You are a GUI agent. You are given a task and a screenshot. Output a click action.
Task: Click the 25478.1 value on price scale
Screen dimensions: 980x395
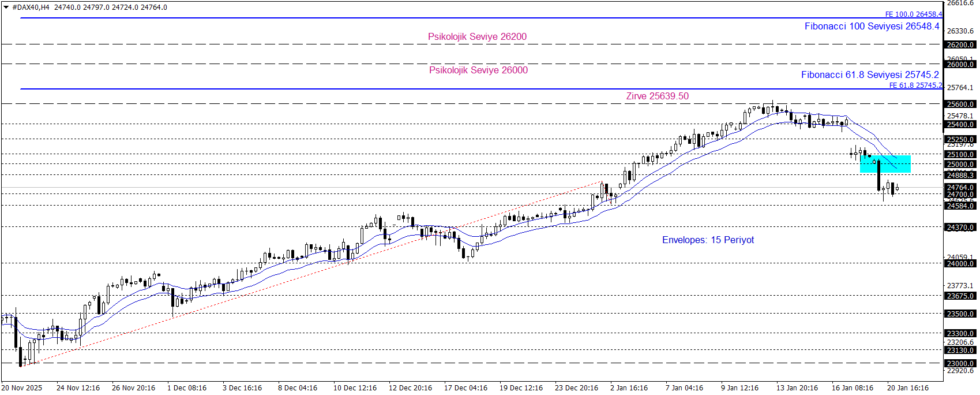pyautogui.click(x=960, y=115)
